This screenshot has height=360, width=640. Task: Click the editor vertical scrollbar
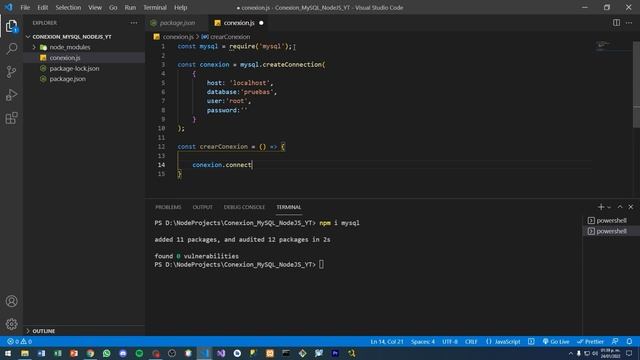636,84
